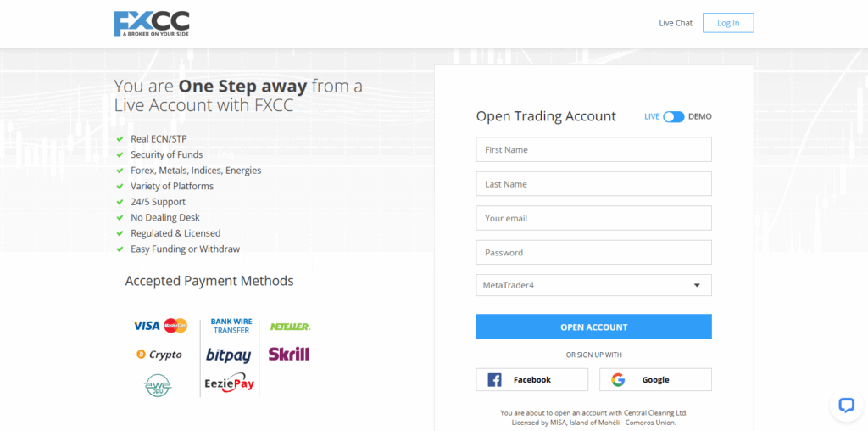
Task: Focus the First Name field
Action: coord(593,150)
